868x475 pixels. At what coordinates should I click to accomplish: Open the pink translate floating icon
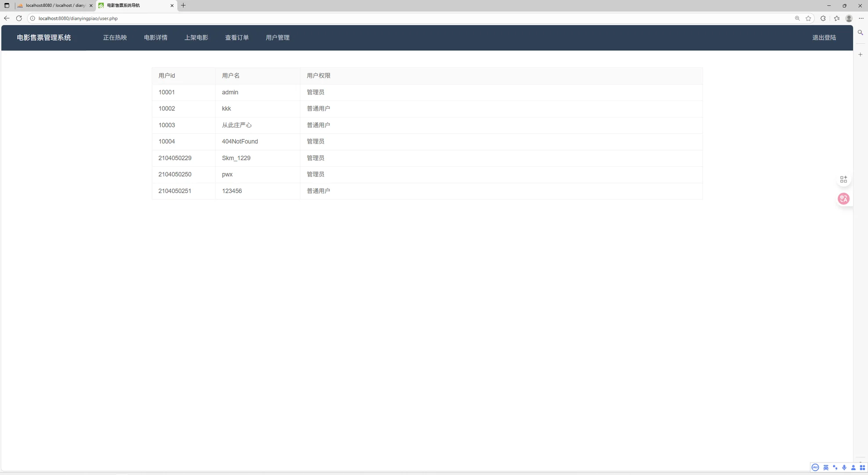pos(843,198)
